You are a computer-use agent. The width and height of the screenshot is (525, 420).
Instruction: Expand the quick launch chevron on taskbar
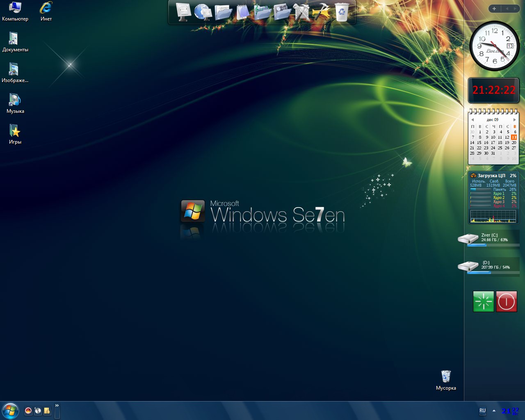pos(57,406)
